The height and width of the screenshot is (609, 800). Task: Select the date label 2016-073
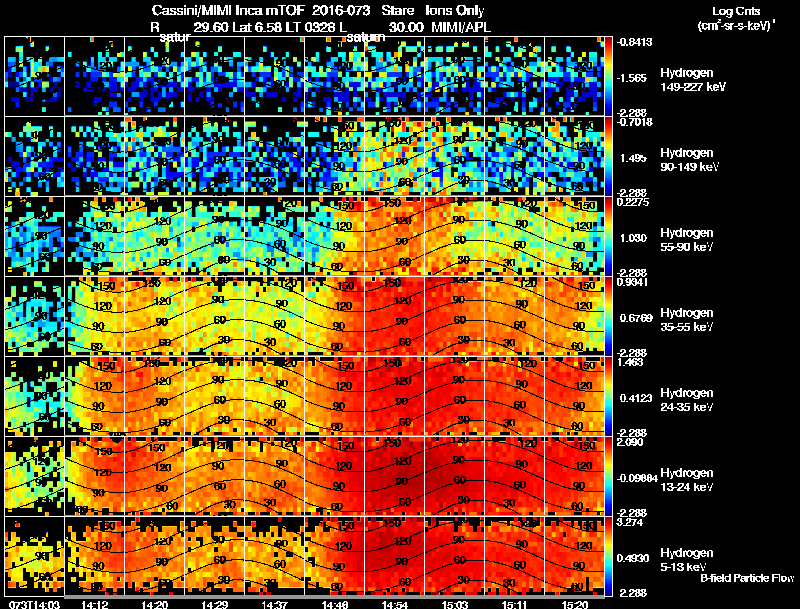(x=341, y=10)
